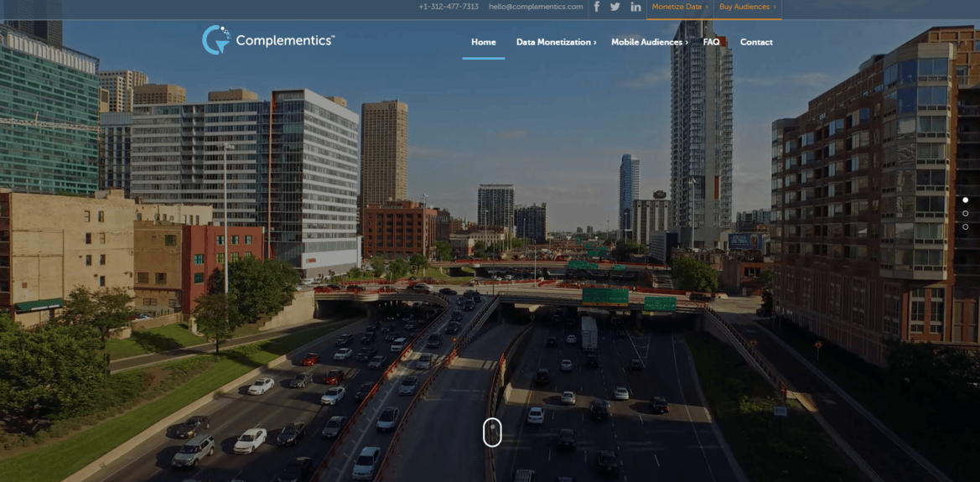Visit the LinkedIn profile icon

click(x=635, y=7)
